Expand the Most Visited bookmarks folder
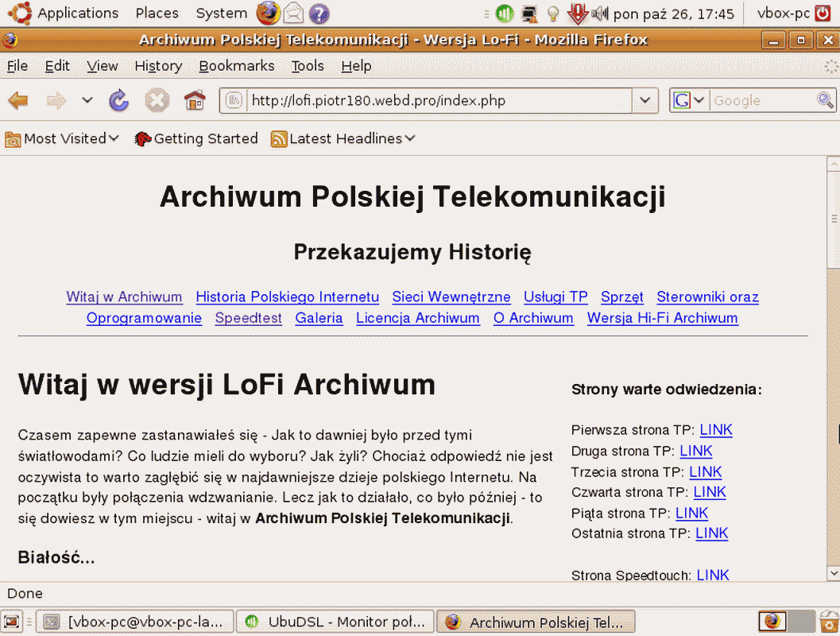Screen dimensions: 840x636 click(62, 139)
